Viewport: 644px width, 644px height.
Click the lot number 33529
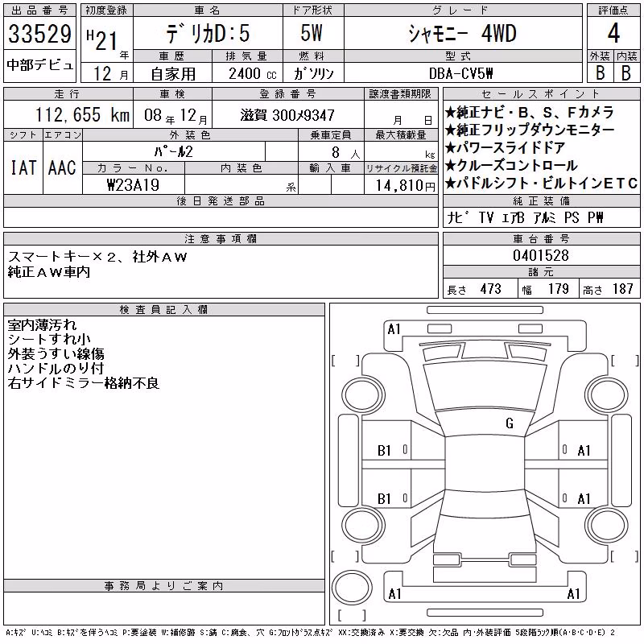39,33
